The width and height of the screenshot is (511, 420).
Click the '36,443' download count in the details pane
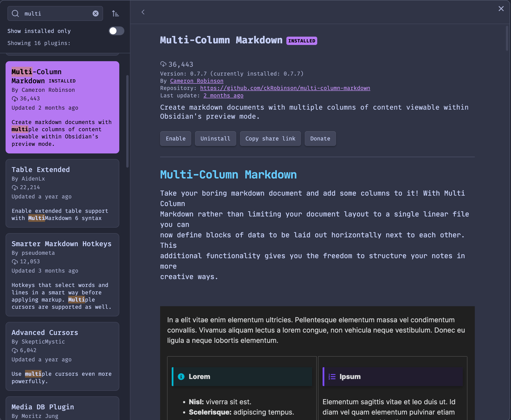(181, 65)
